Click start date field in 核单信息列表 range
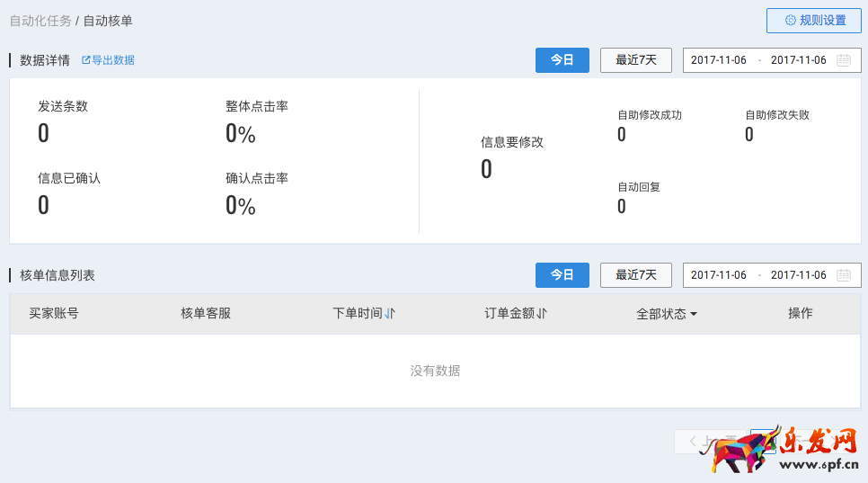Screen dimensions: 868x483 pos(719,275)
